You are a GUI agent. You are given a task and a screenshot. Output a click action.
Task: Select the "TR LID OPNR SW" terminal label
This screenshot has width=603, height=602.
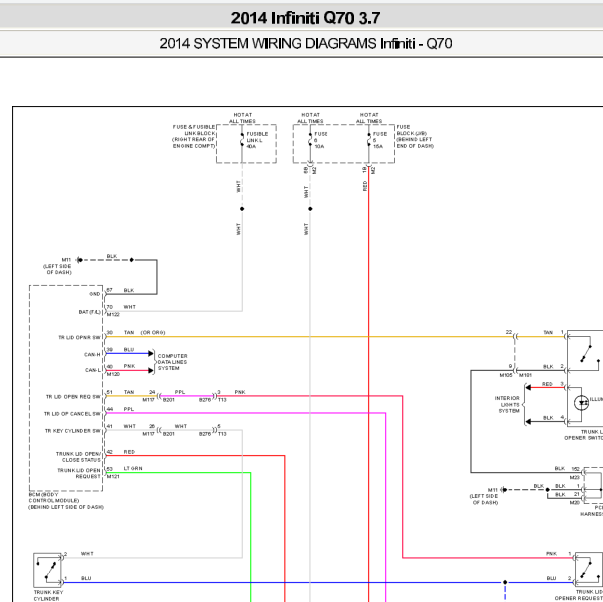click(x=79, y=337)
